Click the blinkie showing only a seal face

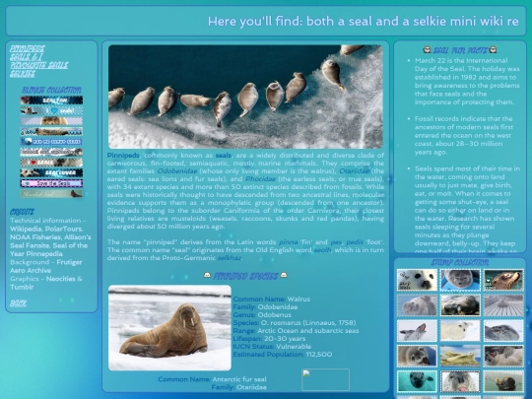tap(51, 121)
